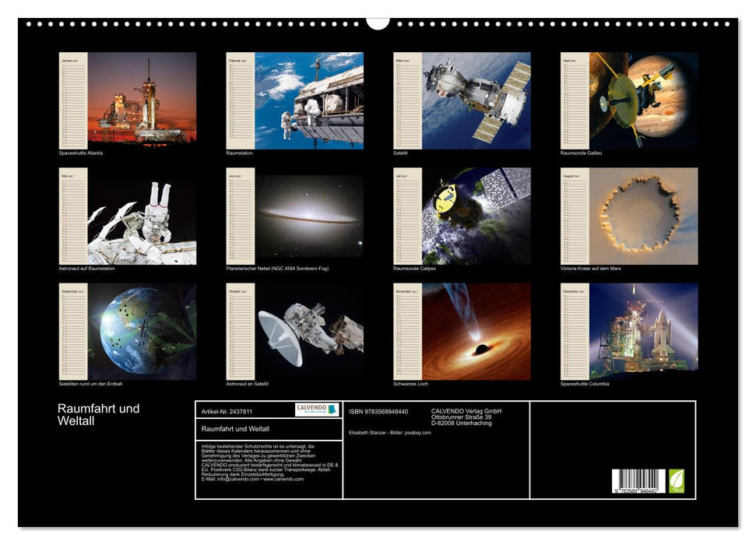Click the barcode image

tap(638, 481)
